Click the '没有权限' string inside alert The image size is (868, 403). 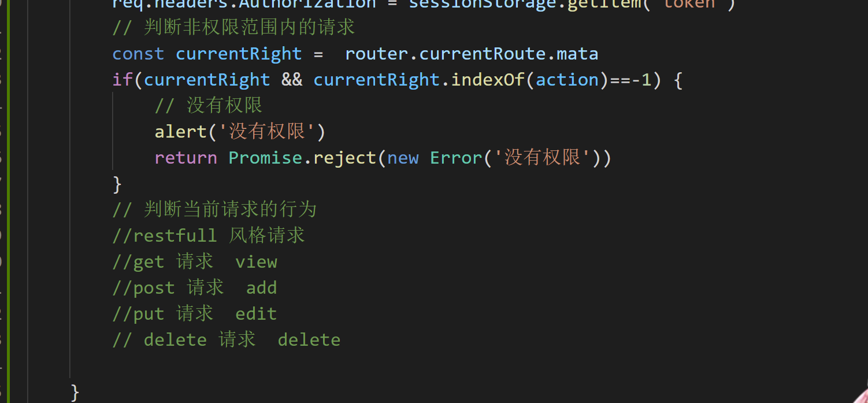coord(266,132)
